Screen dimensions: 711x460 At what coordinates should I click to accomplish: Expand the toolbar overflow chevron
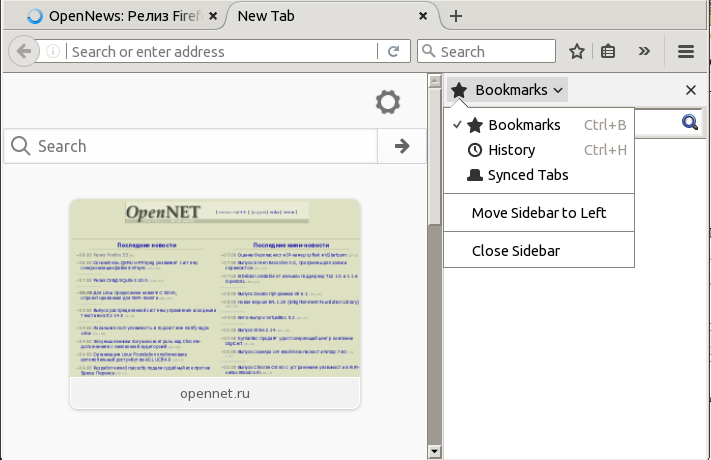[644, 51]
